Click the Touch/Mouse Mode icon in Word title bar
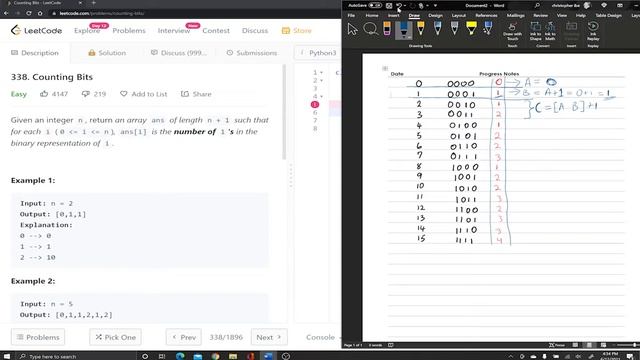This screenshot has height=360, width=640. click(421, 6)
